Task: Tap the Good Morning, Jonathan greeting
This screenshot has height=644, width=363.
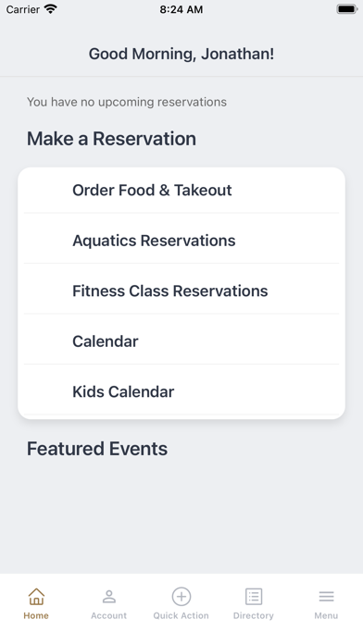Action: [181, 55]
